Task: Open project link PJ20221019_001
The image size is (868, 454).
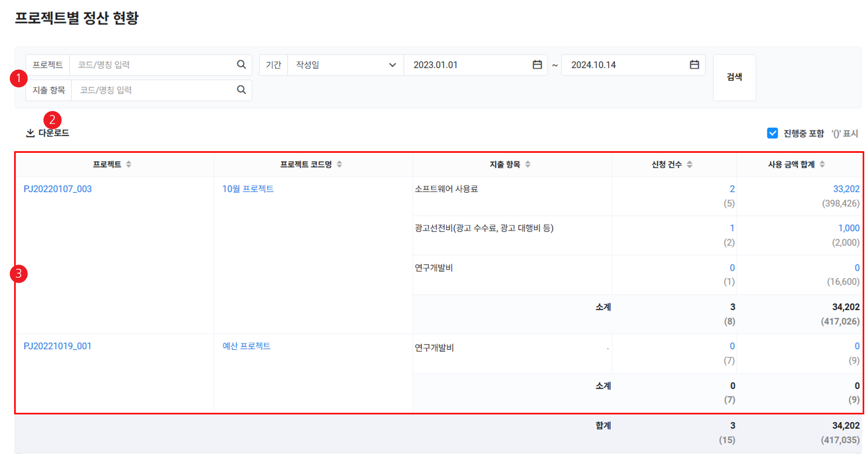Action: coord(58,346)
